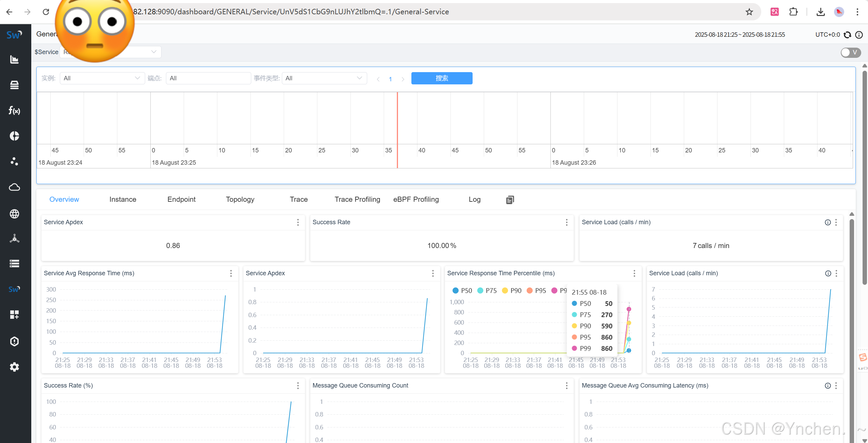Select the globe Browser monitoring icon

(14, 214)
